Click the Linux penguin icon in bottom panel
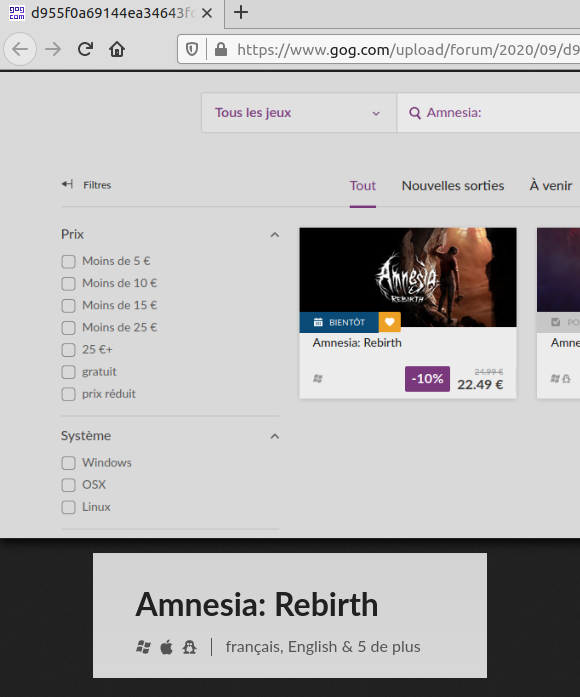 [189, 647]
